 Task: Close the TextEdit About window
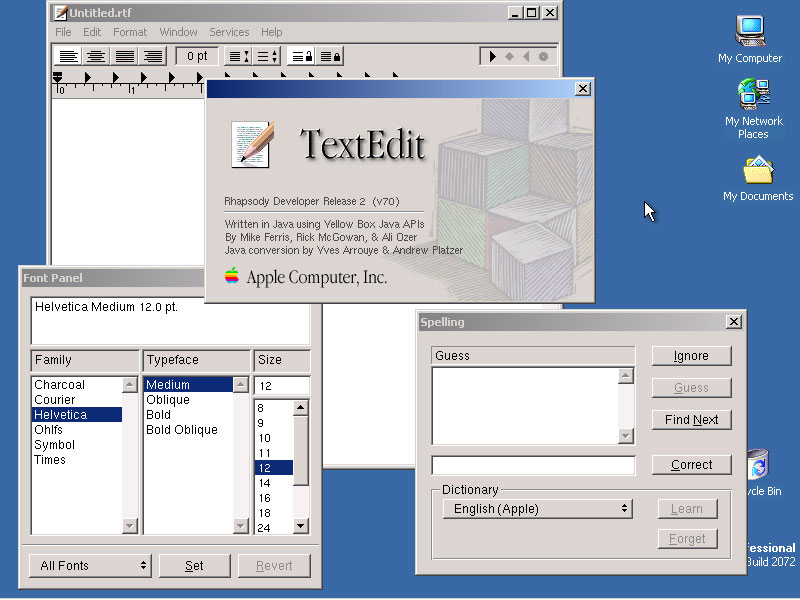pos(582,89)
